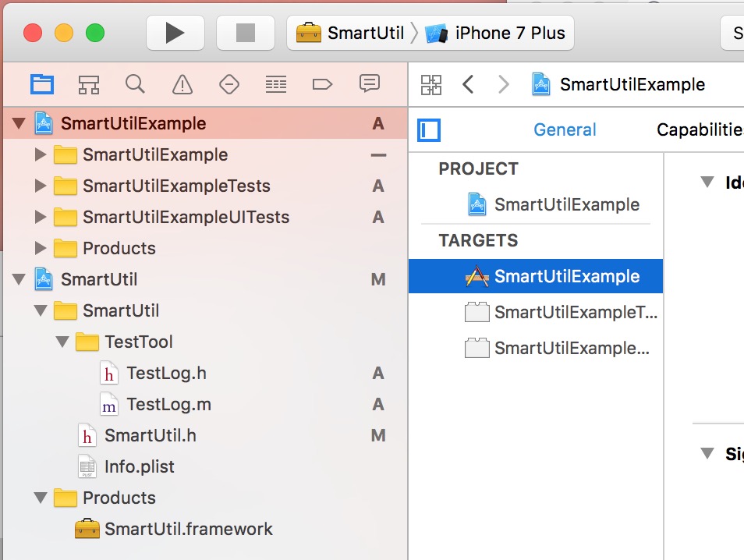Collapse the SmartUtil folder
Image resolution: width=744 pixels, height=560 pixels.
(41, 310)
